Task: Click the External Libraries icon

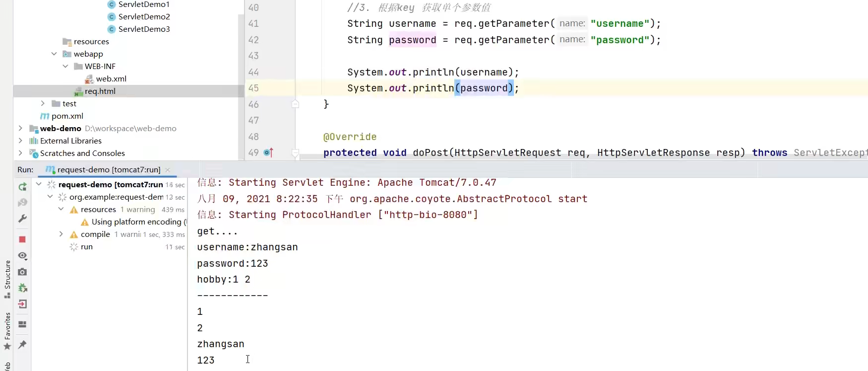Action: [x=34, y=141]
